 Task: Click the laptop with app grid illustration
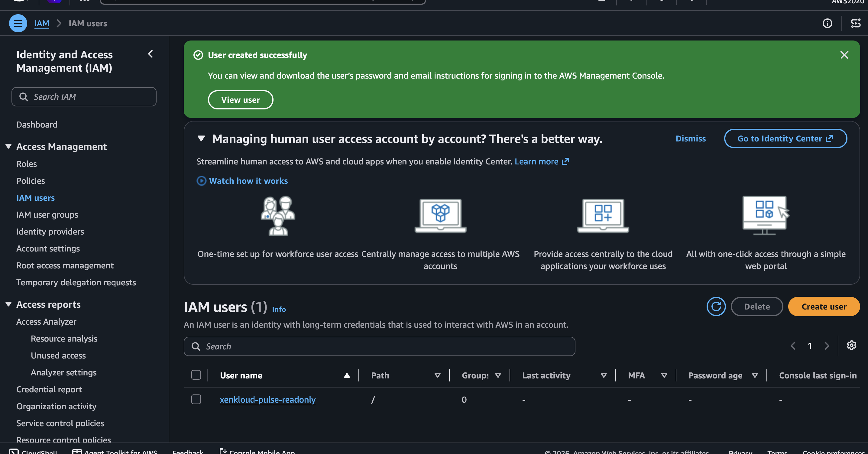pyautogui.click(x=603, y=216)
